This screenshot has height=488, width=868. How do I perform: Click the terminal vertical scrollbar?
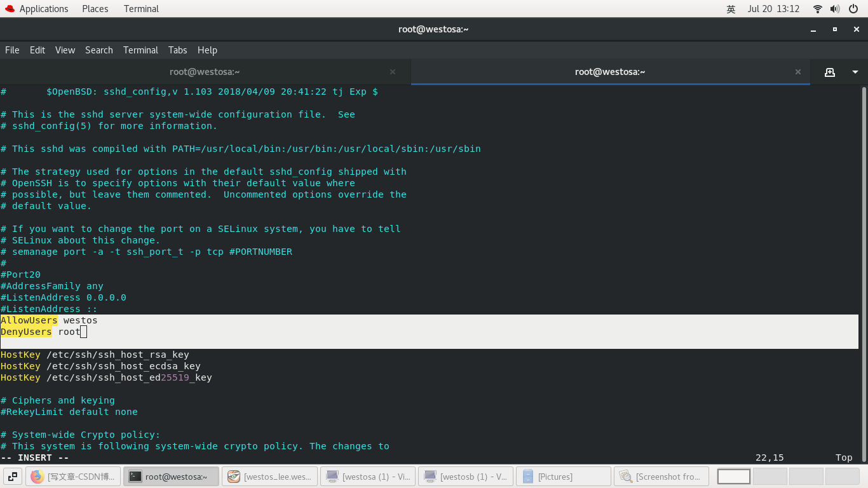click(x=864, y=274)
